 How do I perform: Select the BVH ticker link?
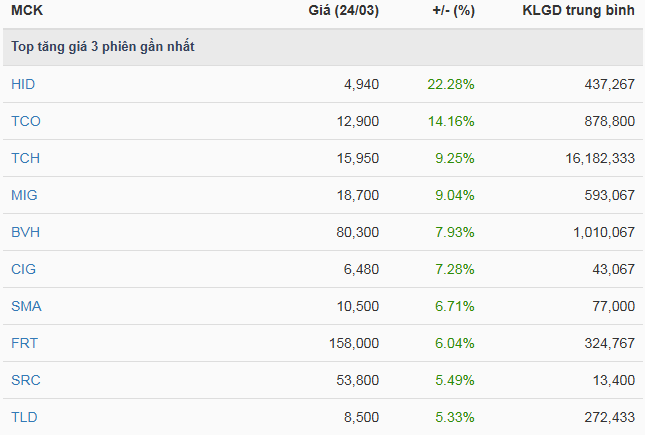25,232
